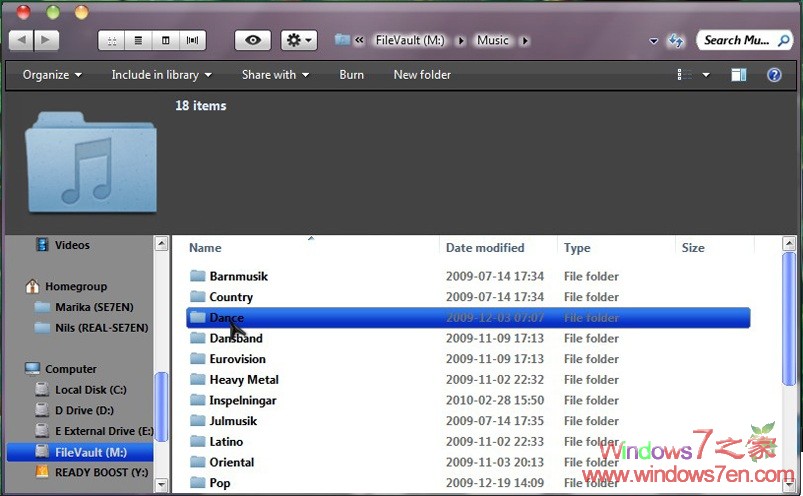This screenshot has height=496, width=803.
Task: Click the large Music folder thumbnail
Action: click(x=91, y=163)
